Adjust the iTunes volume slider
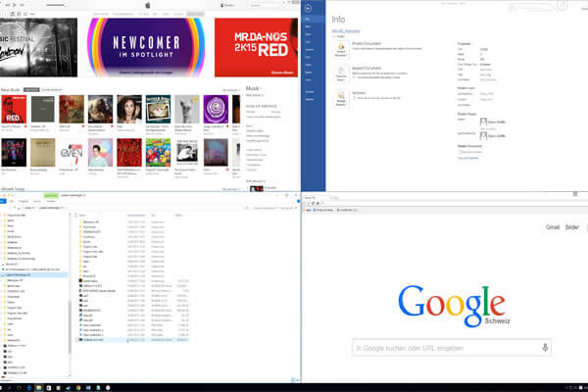This screenshot has height=392, width=588. point(56,5)
